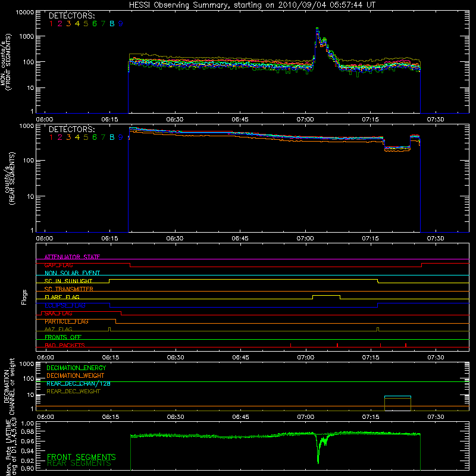Click the NON_SOLAR_EVENT flag label
The height and width of the screenshot is (476, 476).
click(x=72, y=273)
